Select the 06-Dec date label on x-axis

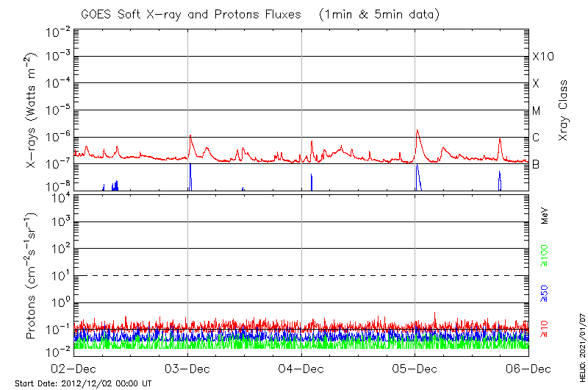click(x=528, y=369)
